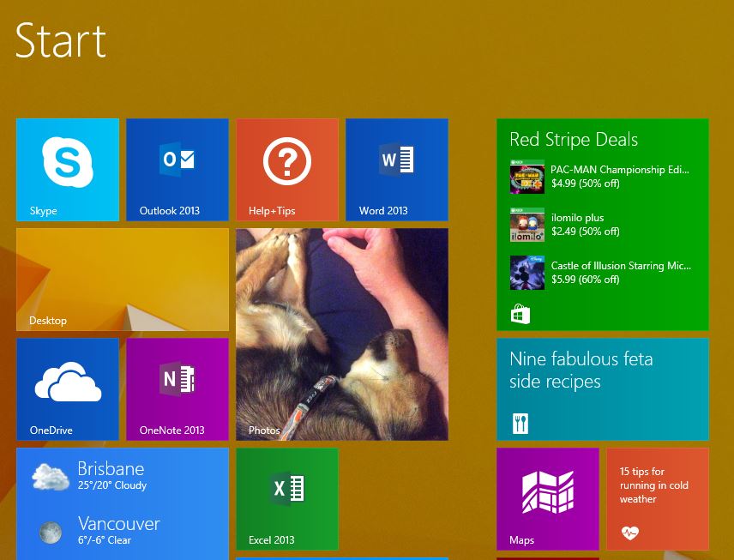Click the 6°/-6° Clear forecast text
The image size is (734, 560).
pos(105,540)
